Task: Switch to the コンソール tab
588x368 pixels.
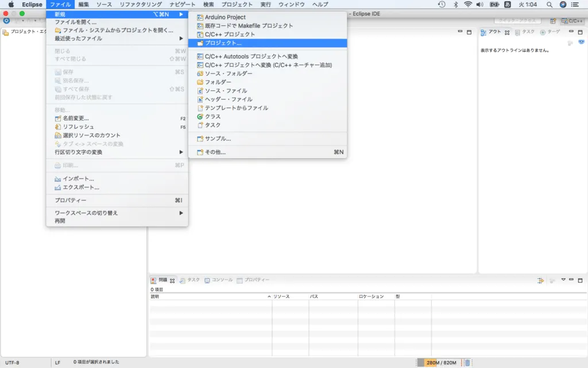Action: 219,280
